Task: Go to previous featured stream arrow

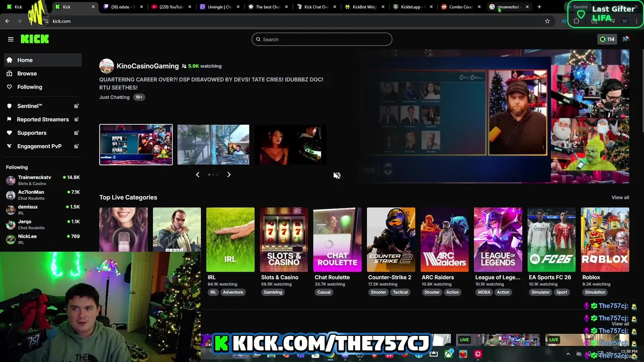Action: tap(197, 174)
